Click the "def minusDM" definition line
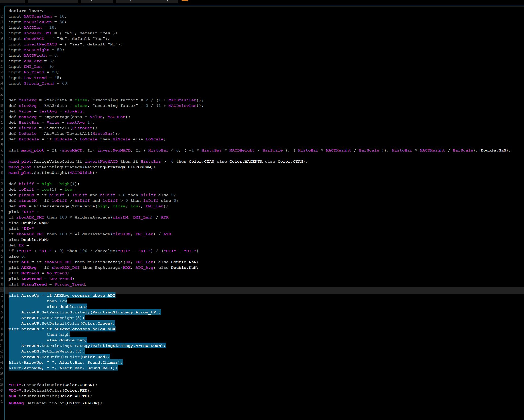This screenshot has height=420, width=524. pyautogui.click(x=93, y=200)
